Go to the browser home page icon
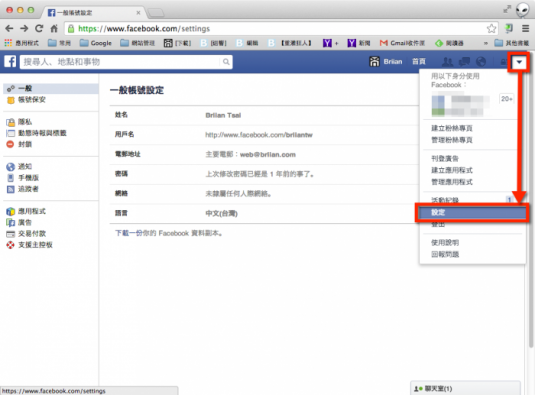The height and width of the screenshot is (395, 535). (x=54, y=29)
